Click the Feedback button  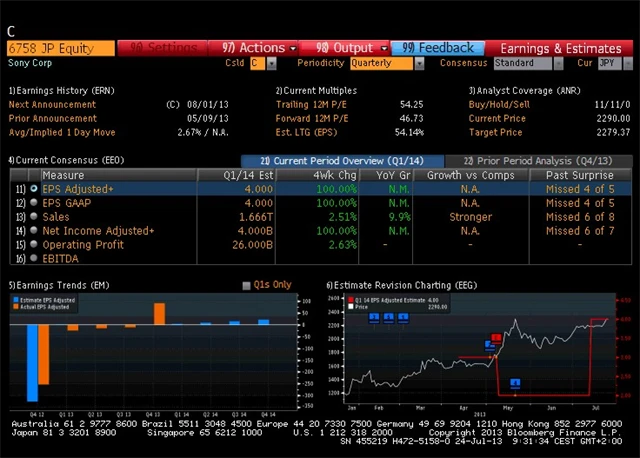point(438,47)
